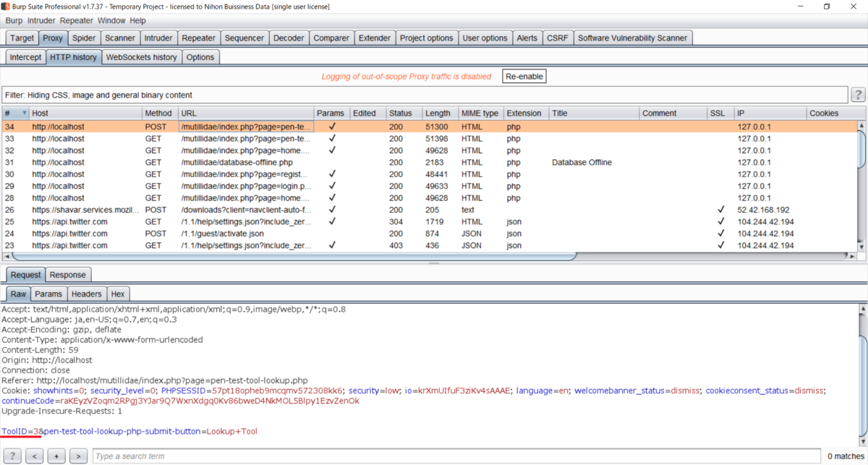This screenshot has width=868, height=465.
Task: Switch to the Request tab
Action: coord(25,275)
